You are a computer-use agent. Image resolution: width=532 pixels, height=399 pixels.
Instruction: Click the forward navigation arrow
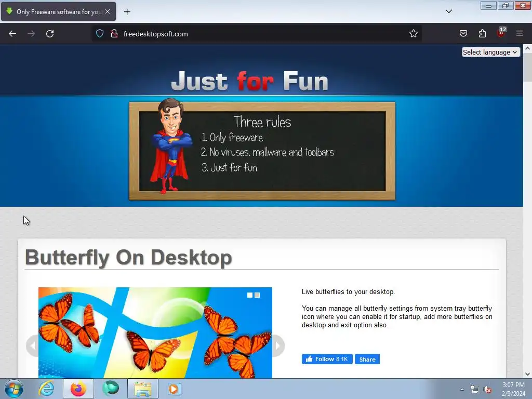[x=31, y=34]
